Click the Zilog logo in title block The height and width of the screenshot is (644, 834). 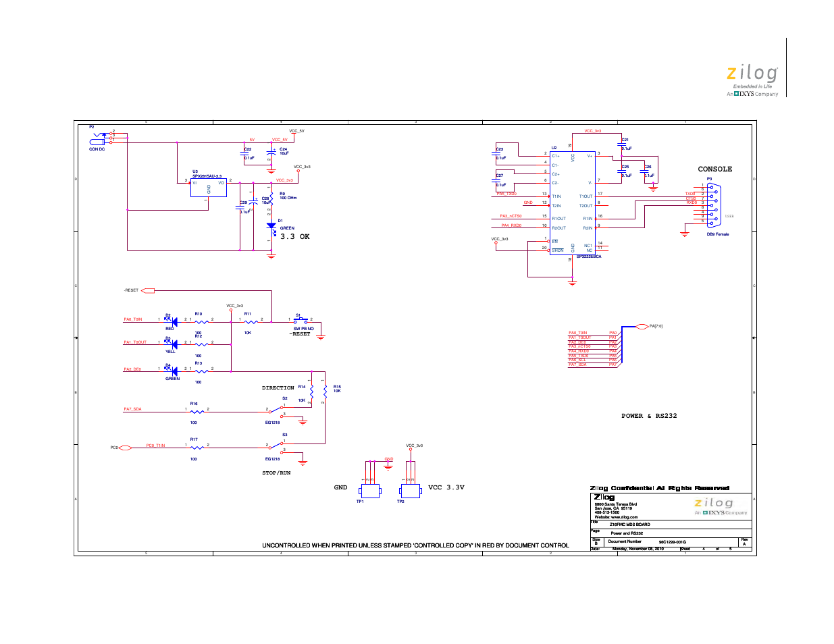[721, 507]
